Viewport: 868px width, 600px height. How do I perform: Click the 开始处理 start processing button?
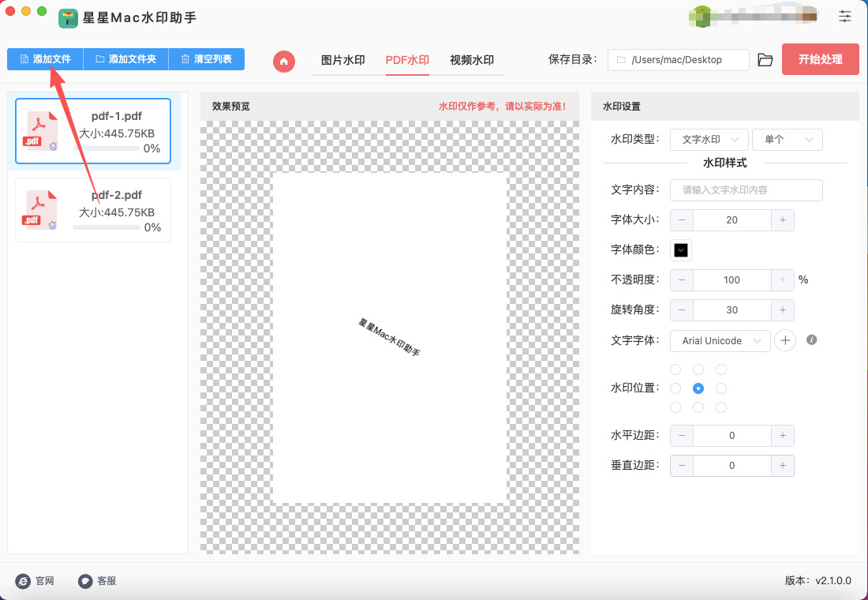820,59
